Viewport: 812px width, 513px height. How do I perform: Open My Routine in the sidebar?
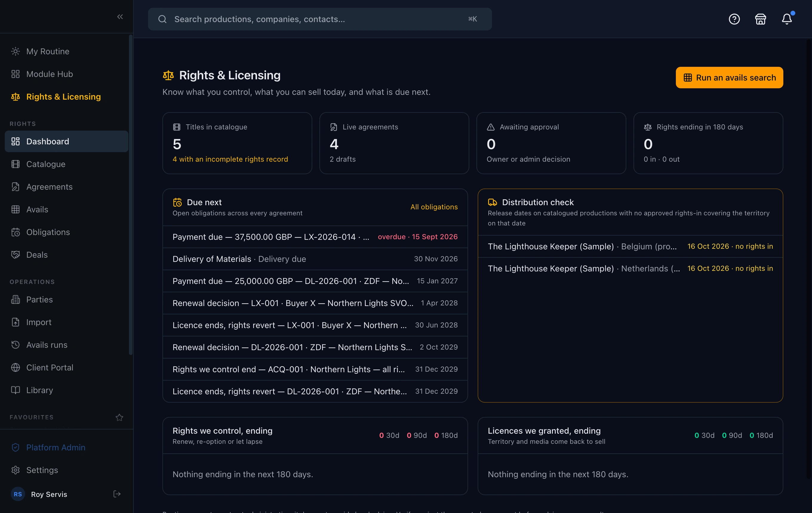(67, 51)
